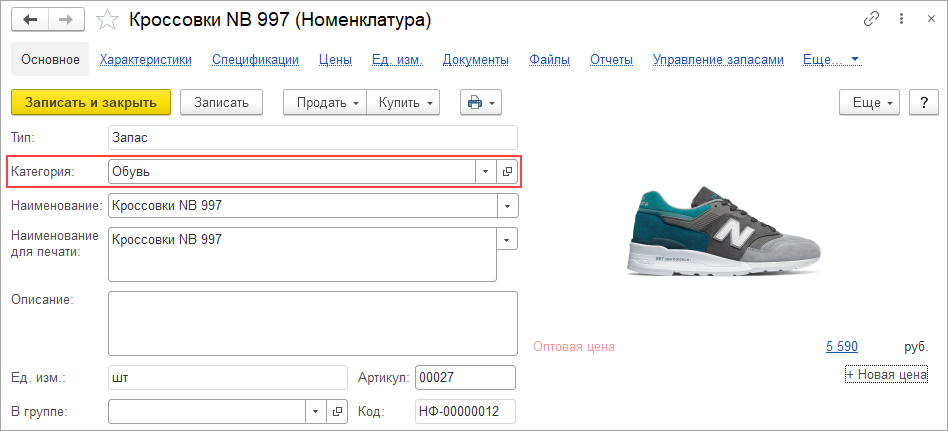Viewport: 948px width, 431px height.
Task: Save with the Записать button
Action: tap(221, 102)
